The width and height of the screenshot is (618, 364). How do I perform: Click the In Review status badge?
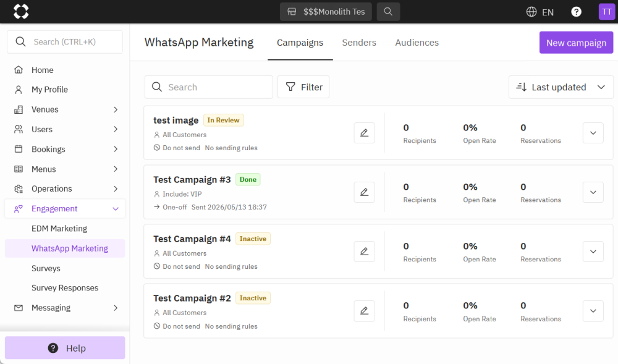coord(224,120)
